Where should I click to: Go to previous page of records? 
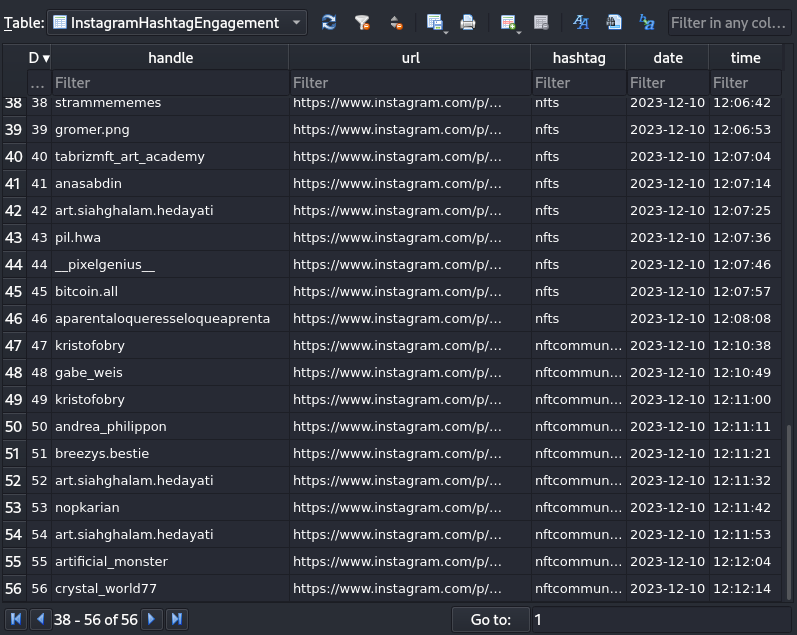40,619
